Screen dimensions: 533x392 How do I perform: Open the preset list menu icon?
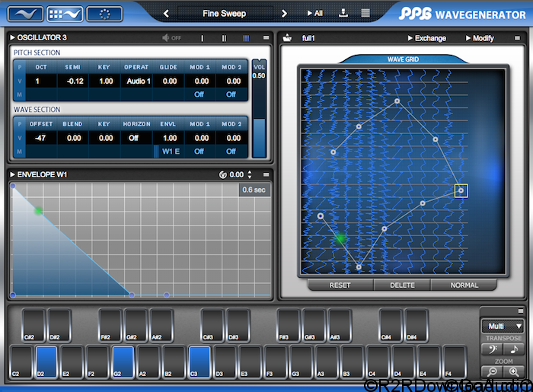(365, 13)
